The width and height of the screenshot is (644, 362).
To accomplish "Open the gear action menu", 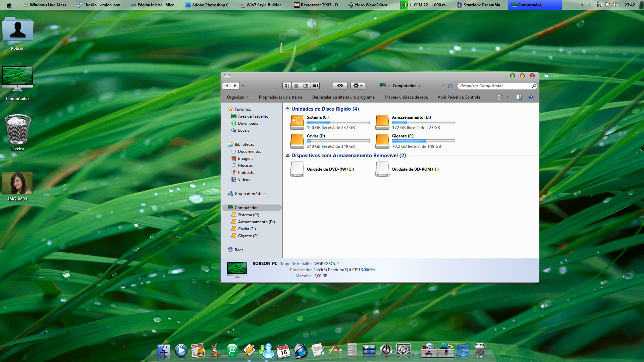I will [x=358, y=86].
